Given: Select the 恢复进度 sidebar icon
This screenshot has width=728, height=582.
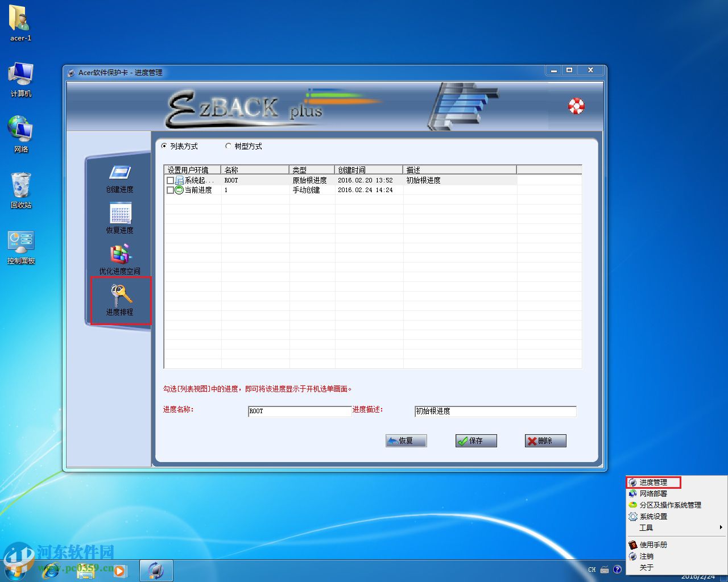Looking at the screenshot, I should [x=120, y=214].
